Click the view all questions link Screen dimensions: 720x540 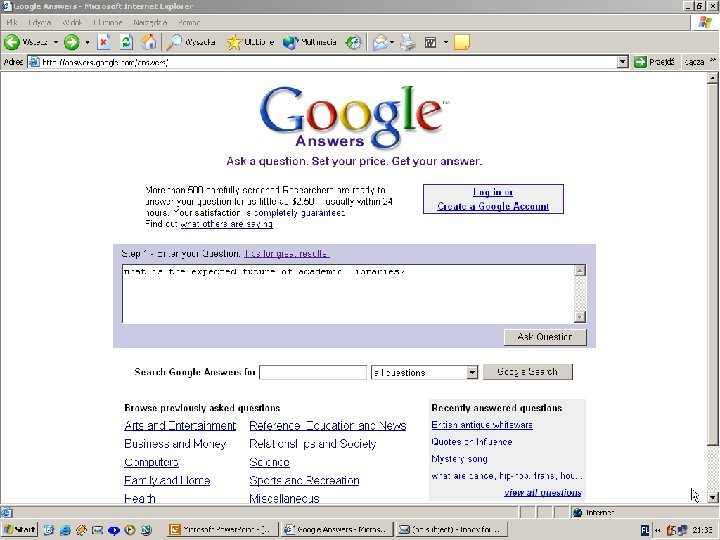543,493
